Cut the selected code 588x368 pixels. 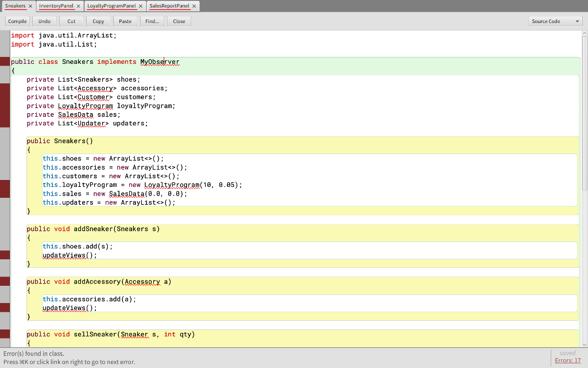[x=71, y=21]
